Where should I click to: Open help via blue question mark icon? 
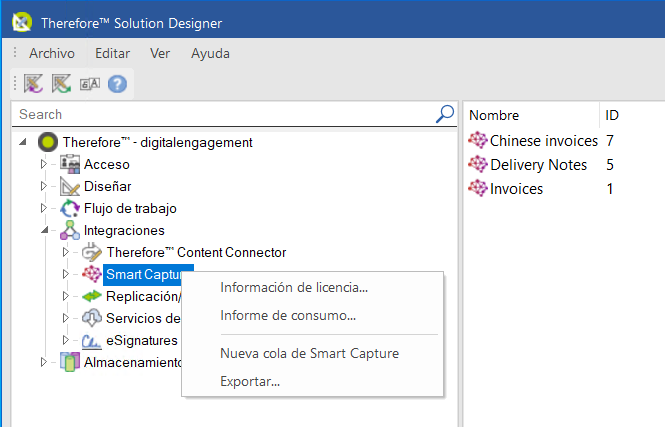(x=117, y=84)
